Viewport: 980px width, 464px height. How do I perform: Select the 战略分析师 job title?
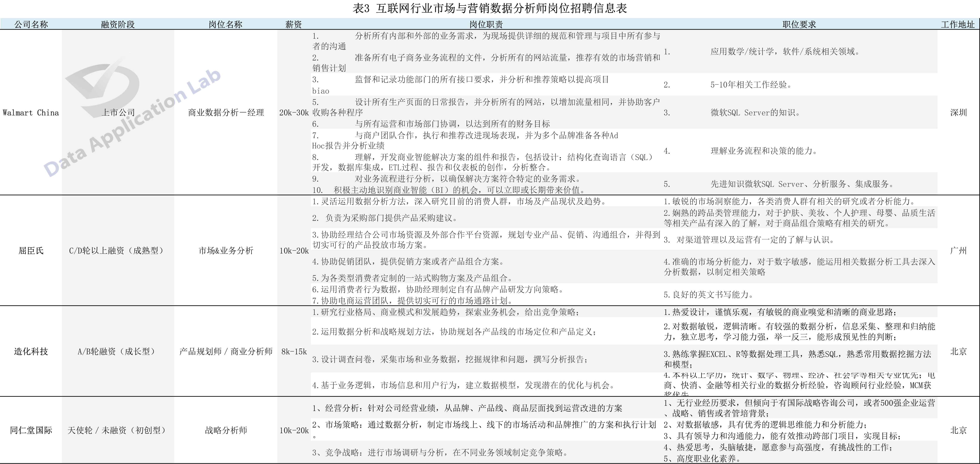point(226,430)
